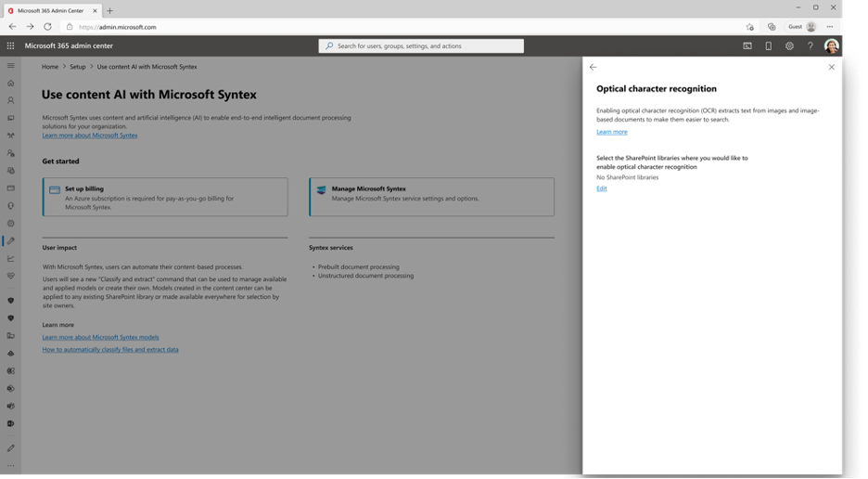
Task: Open the Exchange admin center icon
Action: (10, 371)
